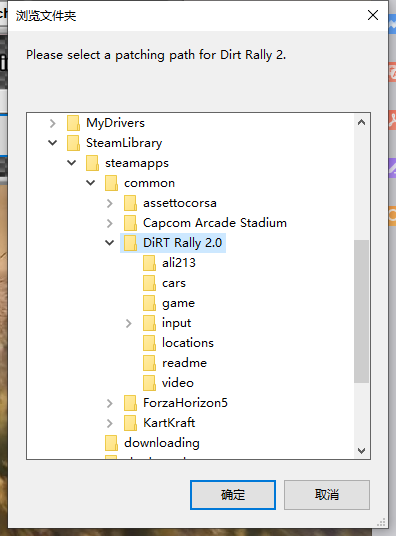Select the ali213 folder icon

tap(149, 263)
